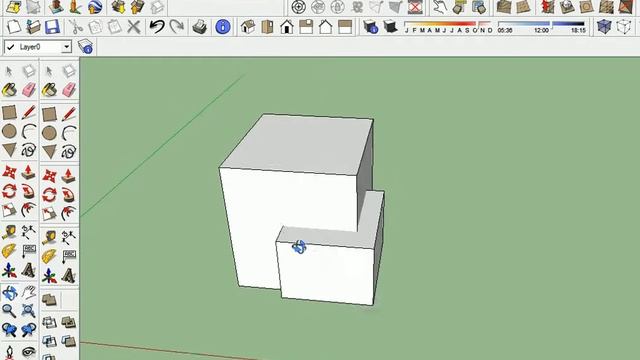
Task: Select the Pan hand tool
Action: point(29,292)
